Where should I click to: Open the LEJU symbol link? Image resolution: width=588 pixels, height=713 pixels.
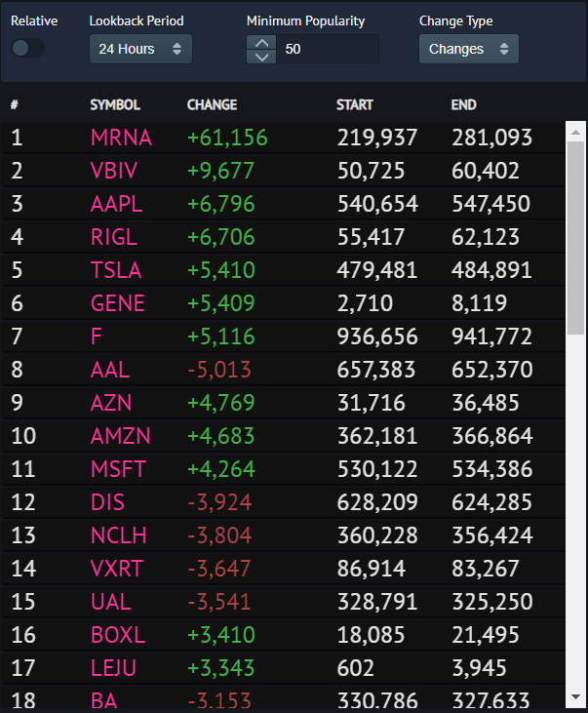tap(113, 669)
